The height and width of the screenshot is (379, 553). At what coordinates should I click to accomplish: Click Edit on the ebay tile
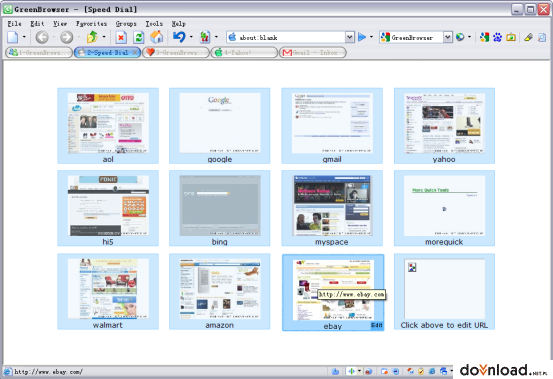(376, 325)
